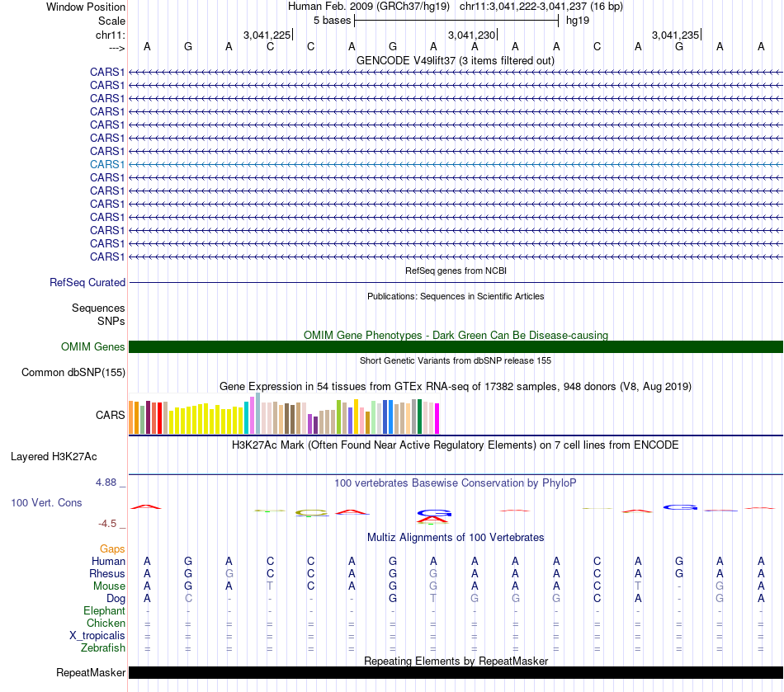Viewport: 784px width, 692px height.
Task: Click the 4.88 PhyloP upper limit value
Action: coord(106,483)
